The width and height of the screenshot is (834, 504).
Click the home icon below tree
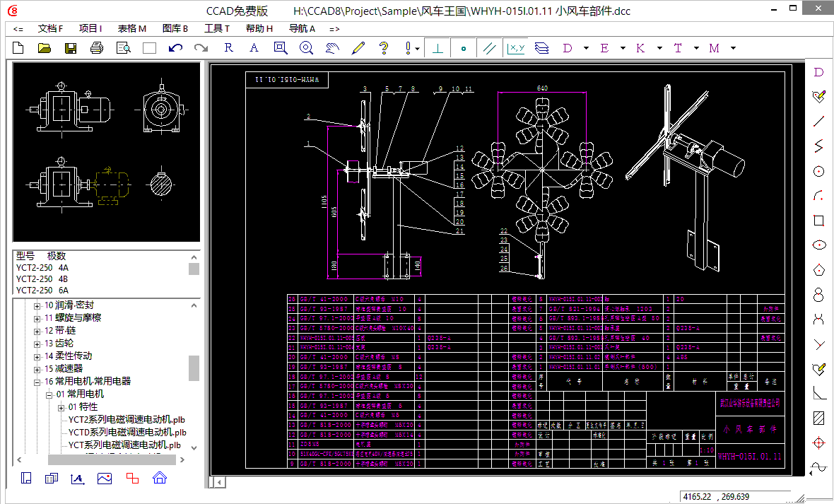(x=159, y=478)
